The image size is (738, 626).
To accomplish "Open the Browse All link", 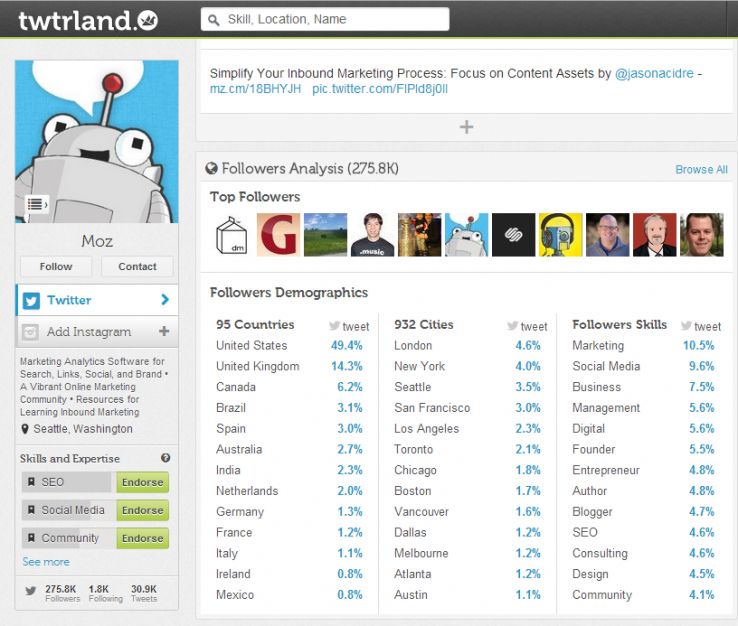I will tap(701, 170).
